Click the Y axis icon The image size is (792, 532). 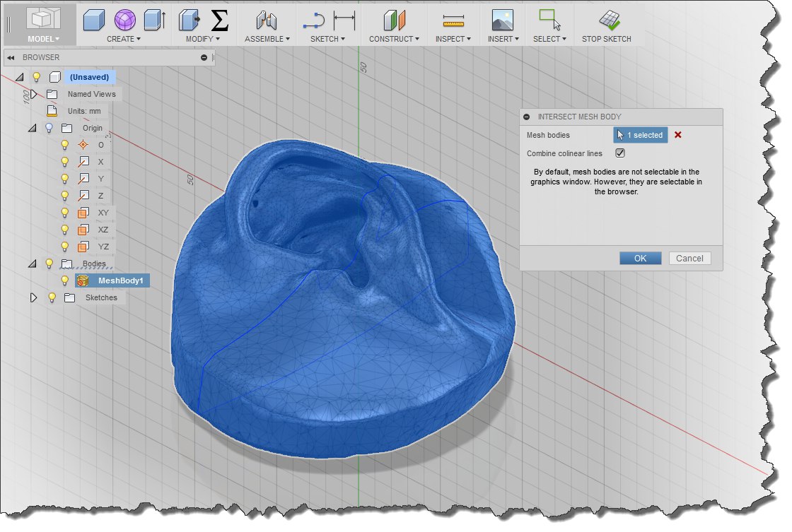(x=83, y=179)
